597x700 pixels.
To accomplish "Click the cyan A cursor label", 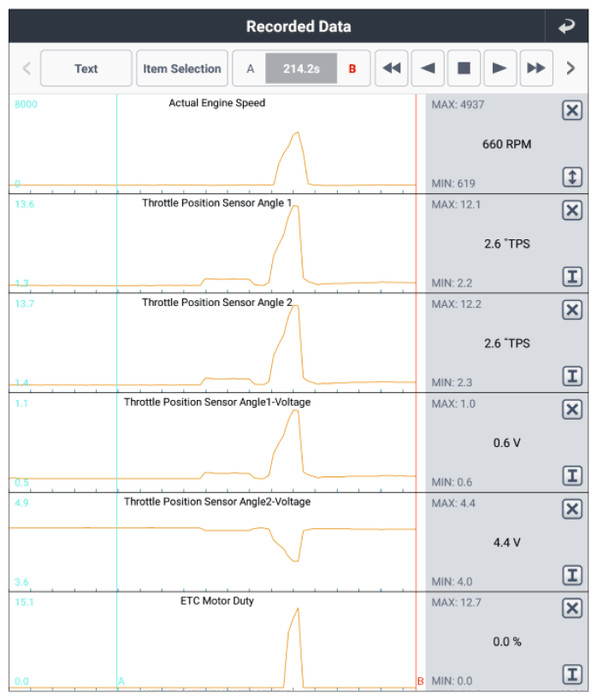I will [x=121, y=681].
